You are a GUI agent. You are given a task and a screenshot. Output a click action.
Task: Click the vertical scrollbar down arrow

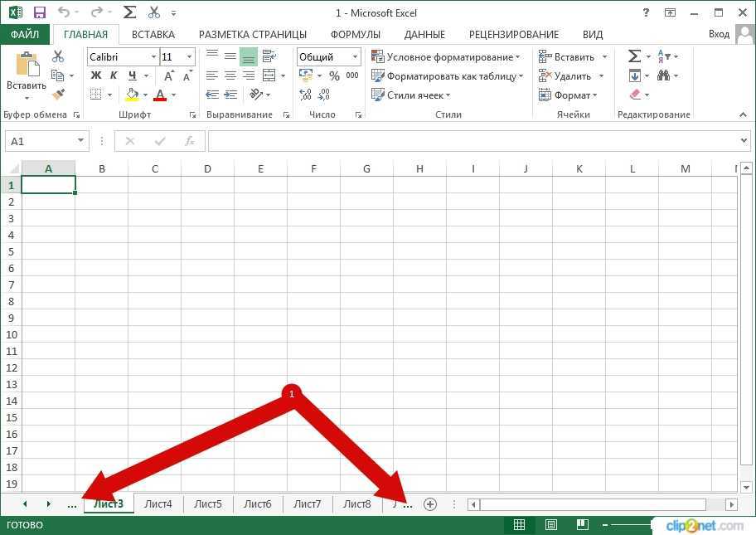(x=746, y=487)
